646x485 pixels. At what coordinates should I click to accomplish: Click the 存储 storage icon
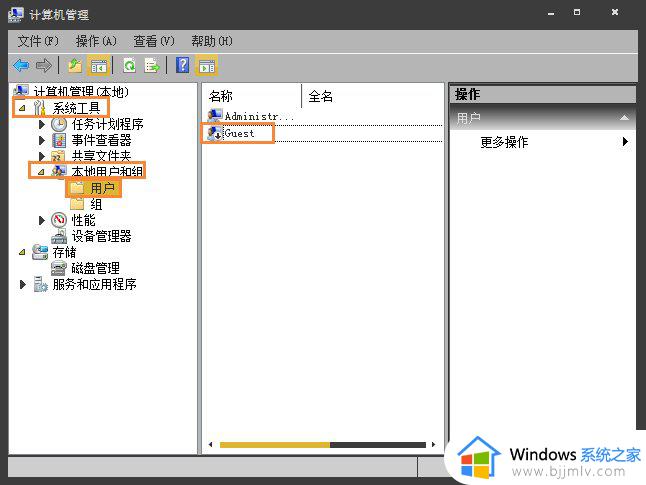[40, 252]
